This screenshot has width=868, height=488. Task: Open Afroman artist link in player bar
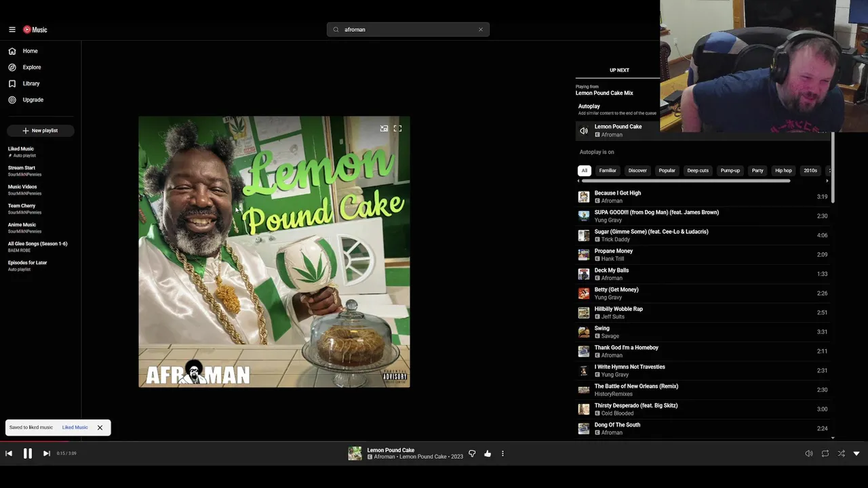pyautogui.click(x=384, y=457)
